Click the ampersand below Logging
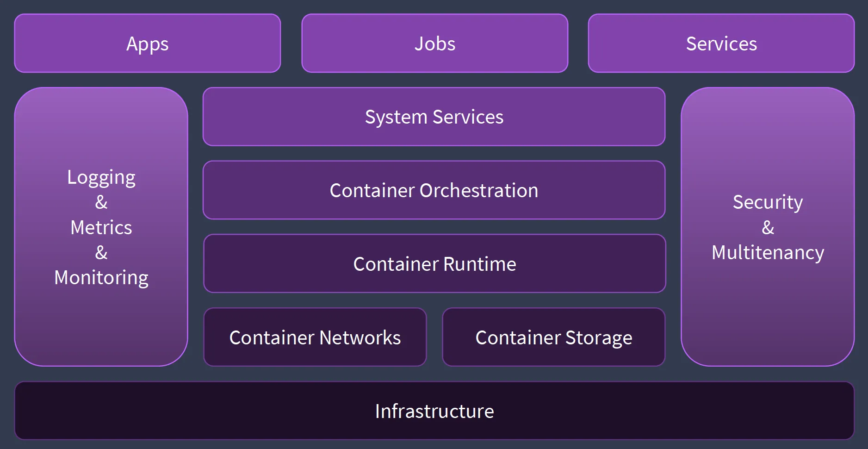This screenshot has height=449, width=868. click(101, 202)
